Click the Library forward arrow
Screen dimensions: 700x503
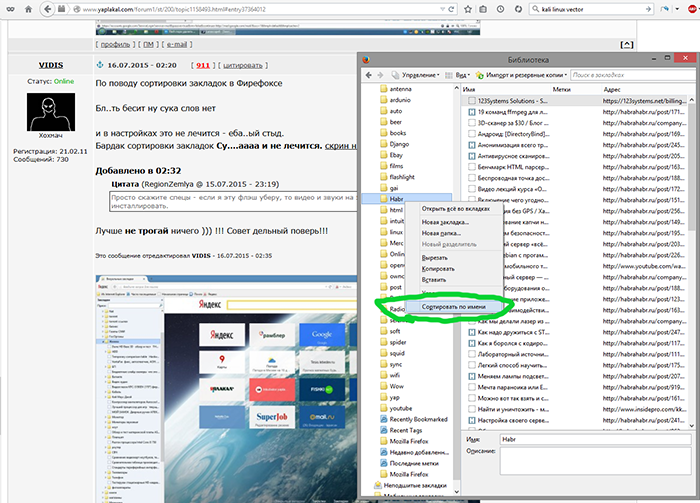click(x=380, y=75)
